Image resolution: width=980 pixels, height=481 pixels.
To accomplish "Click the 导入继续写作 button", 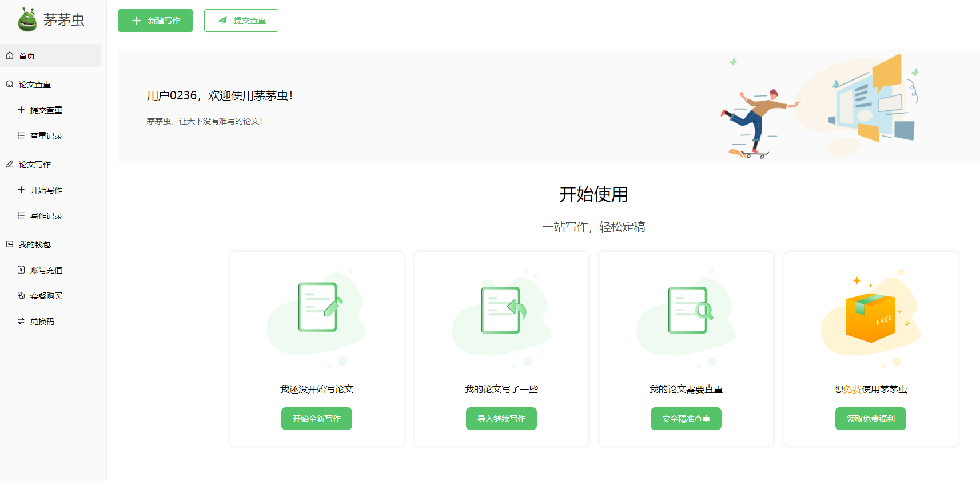I will pyautogui.click(x=501, y=419).
